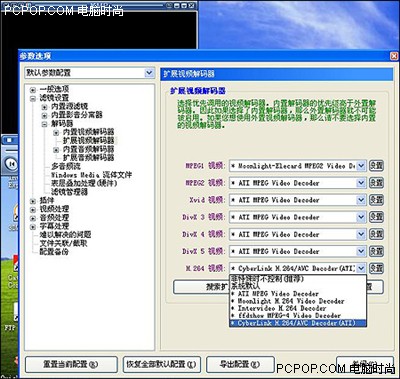
Task: Expand the 视频处理 tree node
Action: pyautogui.click(x=33, y=210)
